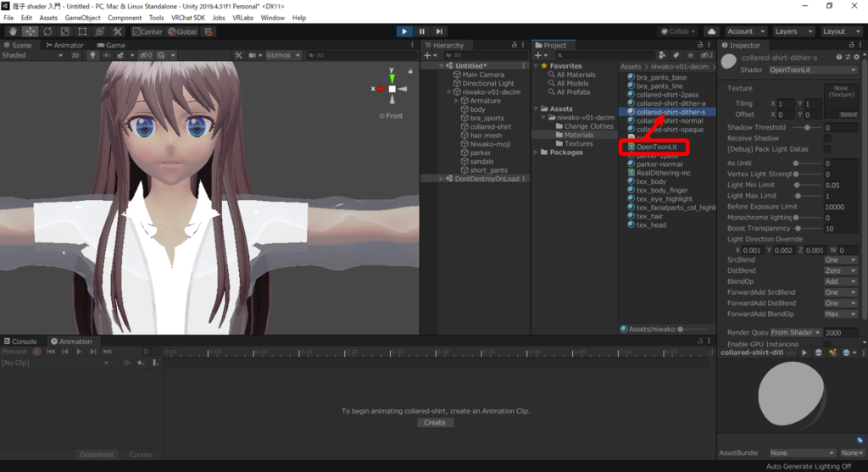Open the Shader dropdown showing OpenToonLit
Screen dimensions: 868x472
coord(812,69)
